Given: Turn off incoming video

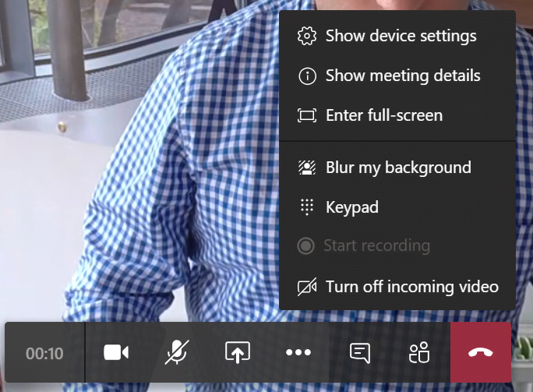Looking at the screenshot, I should coord(411,287).
